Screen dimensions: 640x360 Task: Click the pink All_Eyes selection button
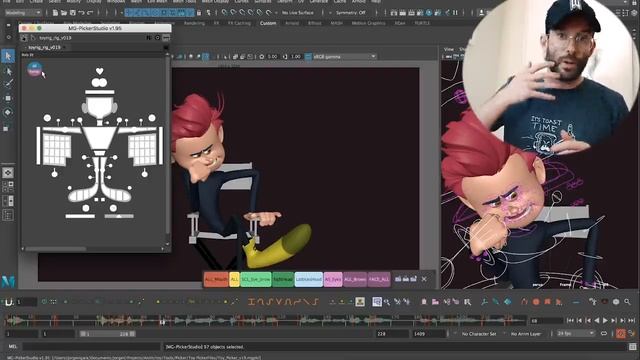tap(333, 280)
